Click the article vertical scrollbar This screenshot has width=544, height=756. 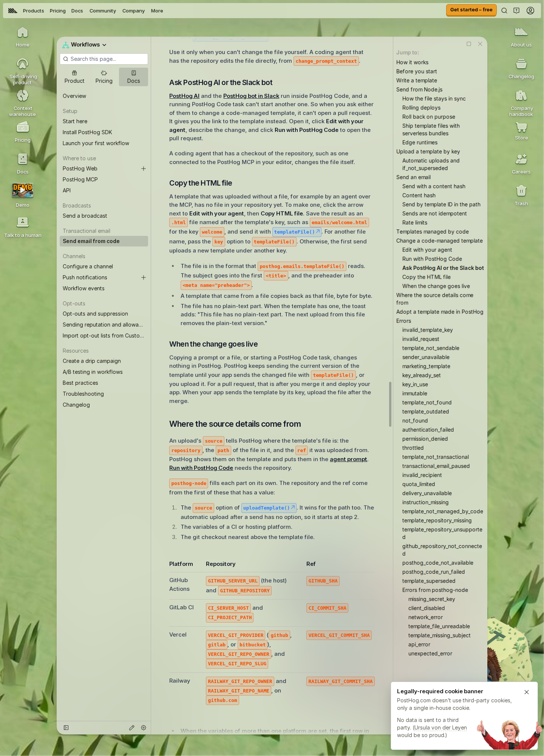[390, 404]
